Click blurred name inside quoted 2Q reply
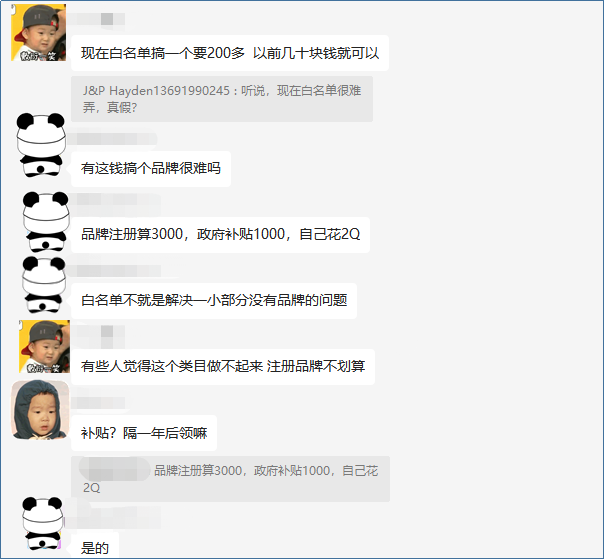This screenshot has width=604, height=560. [x=114, y=469]
